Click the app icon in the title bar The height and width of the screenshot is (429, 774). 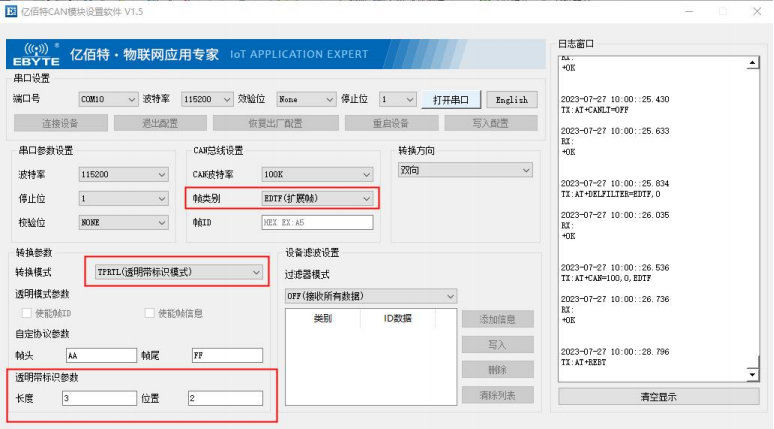(x=11, y=10)
